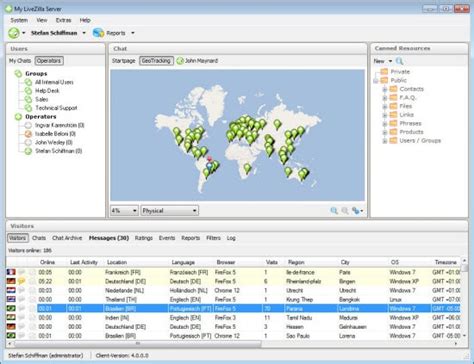The width and height of the screenshot is (474, 364).
Task: Open the Filters tab
Action: coord(213,238)
